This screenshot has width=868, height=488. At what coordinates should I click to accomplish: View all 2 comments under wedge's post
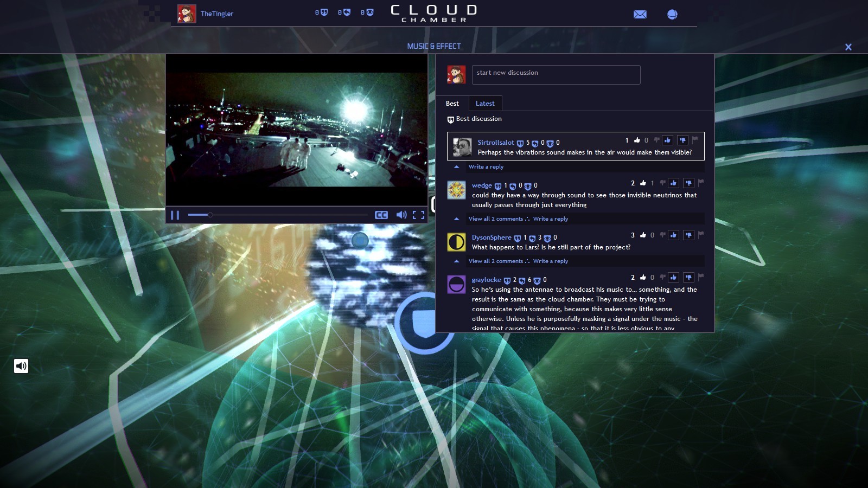point(496,219)
